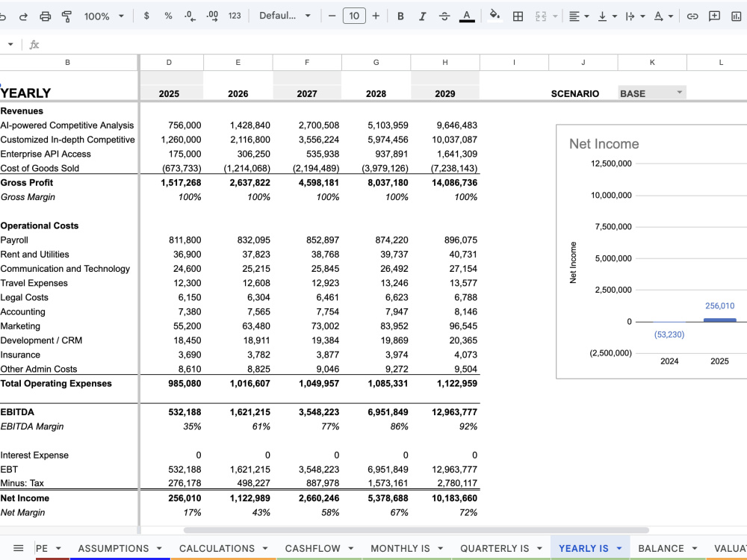Switch to the CALCULATIONS sheet tab
Screen dimensions: 747x560
[x=217, y=548]
